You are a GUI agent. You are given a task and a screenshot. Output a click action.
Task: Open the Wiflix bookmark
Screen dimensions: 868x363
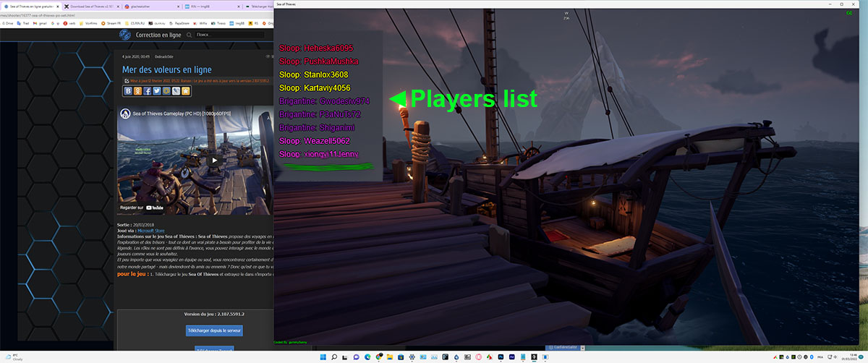200,23
